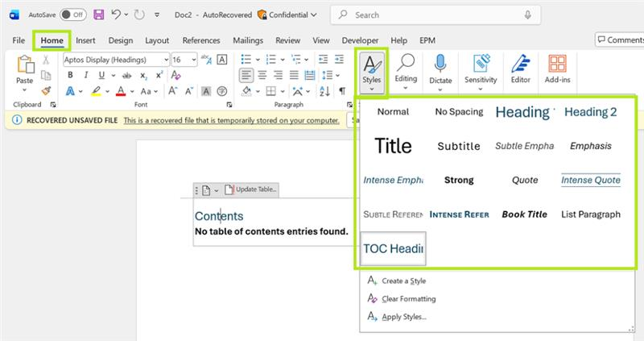Viewport: 644px width, 341px height.
Task: Open the Editing dropdown
Action: (406, 73)
